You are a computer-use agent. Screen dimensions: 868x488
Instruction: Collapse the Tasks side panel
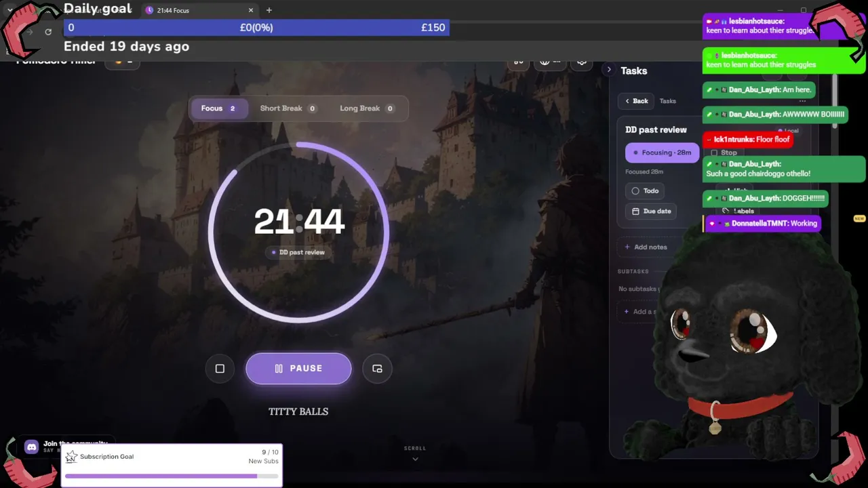click(609, 70)
